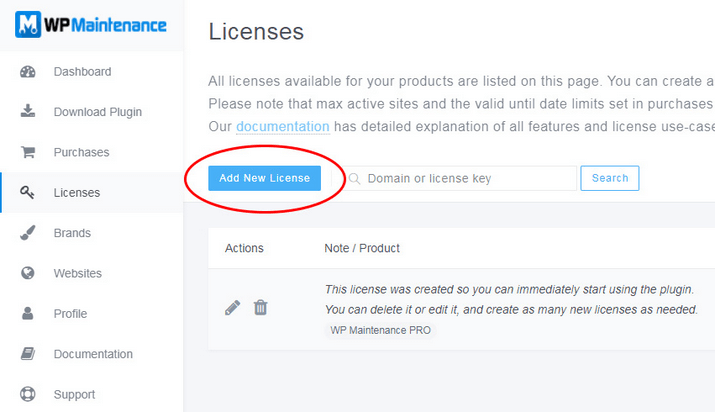Edit the license using the pencil icon

point(233,308)
